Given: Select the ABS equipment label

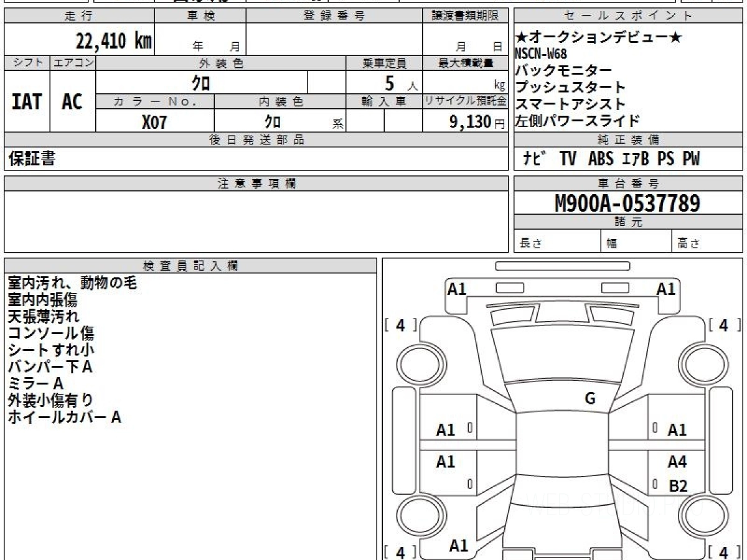Looking at the screenshot, I should tap(601, 159).
